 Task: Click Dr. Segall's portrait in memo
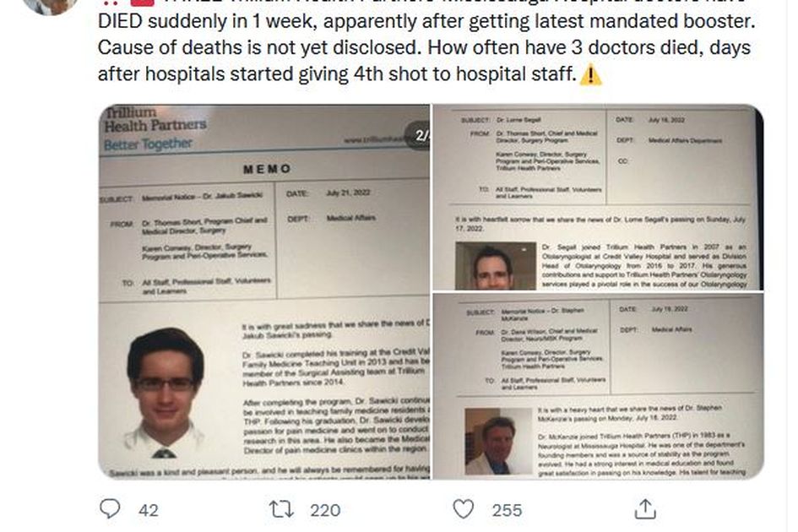[x=496, y=266]
